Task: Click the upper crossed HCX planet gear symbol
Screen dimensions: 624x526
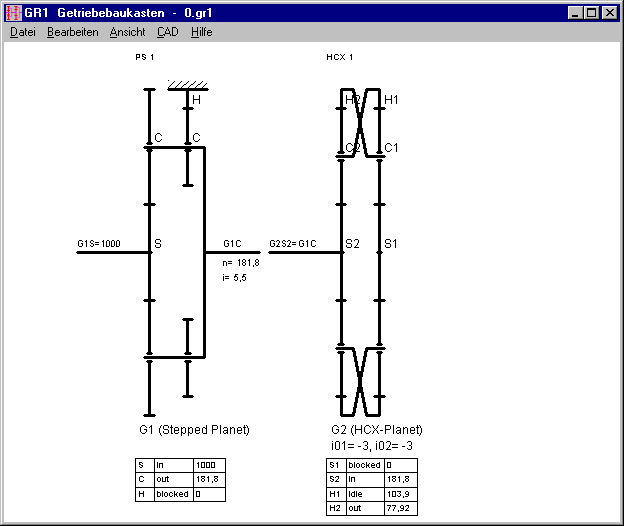Action: click(361, 122)
